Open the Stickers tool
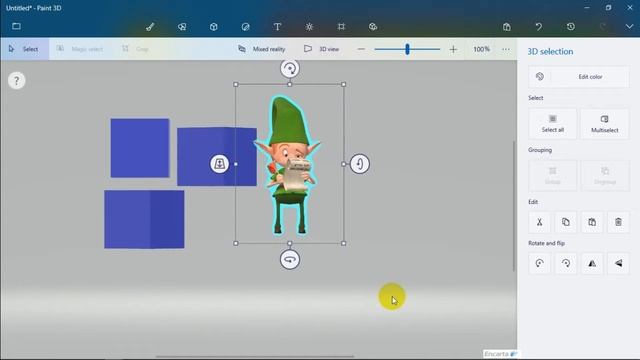The image size is (640, 360). [245, 27]
